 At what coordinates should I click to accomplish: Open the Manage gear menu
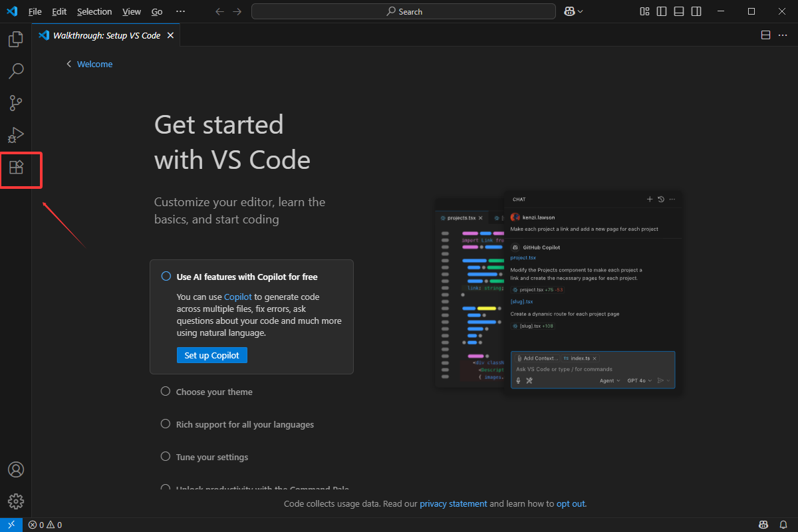point(15,501)
